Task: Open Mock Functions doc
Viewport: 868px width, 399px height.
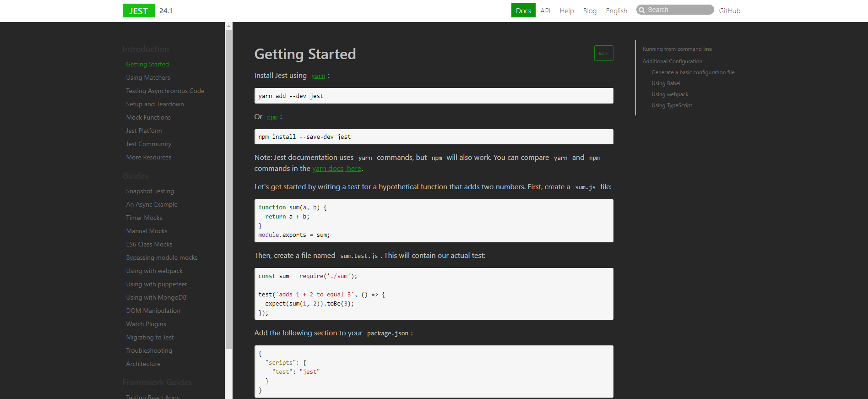Action: click(x=148, y=117)
